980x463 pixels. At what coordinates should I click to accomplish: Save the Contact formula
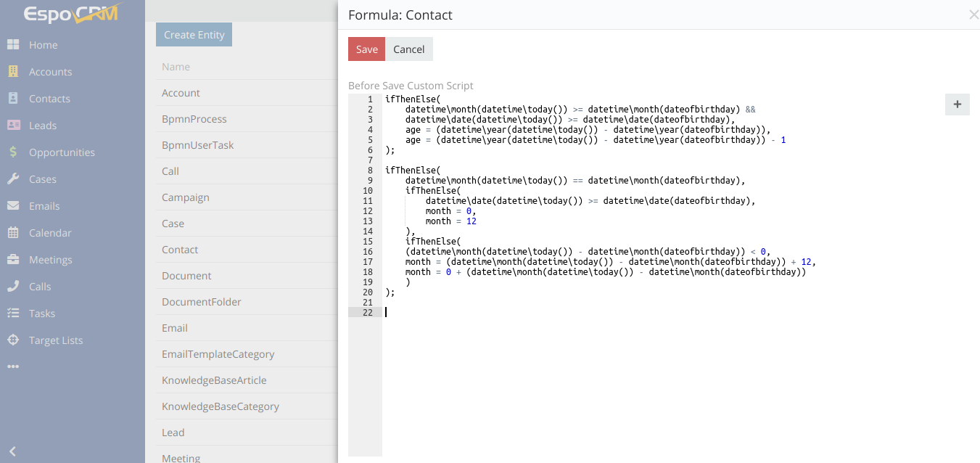(x=366, y=49)
